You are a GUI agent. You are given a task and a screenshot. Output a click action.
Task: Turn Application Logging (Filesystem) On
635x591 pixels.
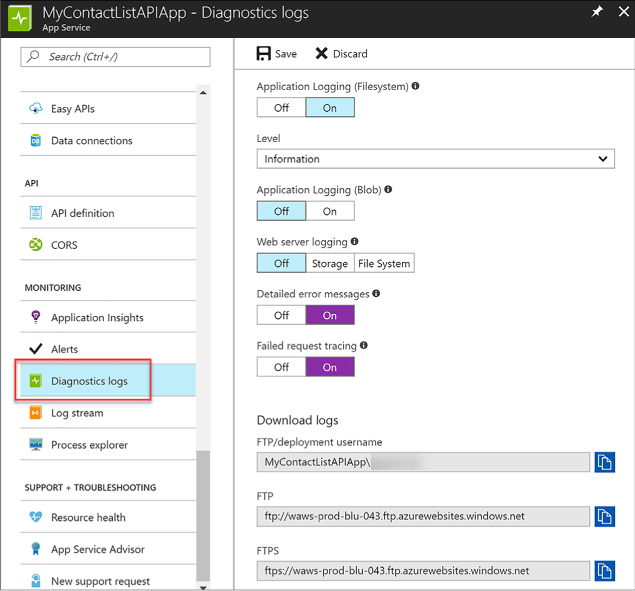(x=330, y=108)
